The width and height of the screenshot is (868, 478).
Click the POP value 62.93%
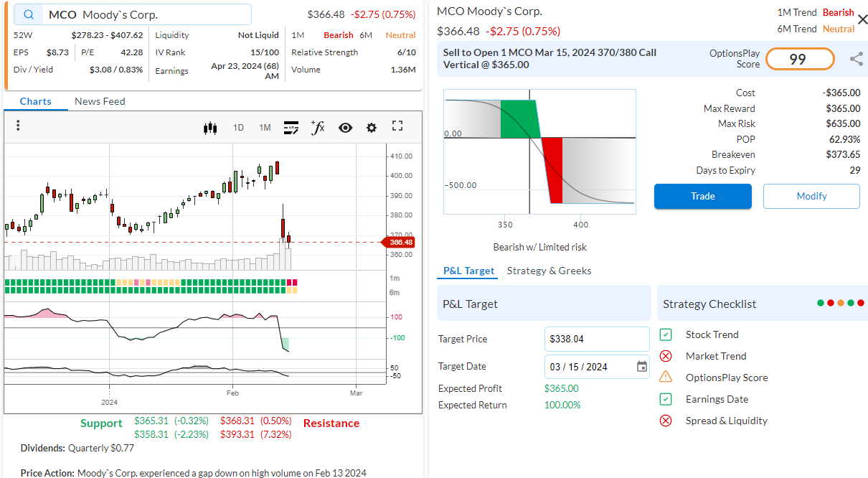(x=844, y=139)
